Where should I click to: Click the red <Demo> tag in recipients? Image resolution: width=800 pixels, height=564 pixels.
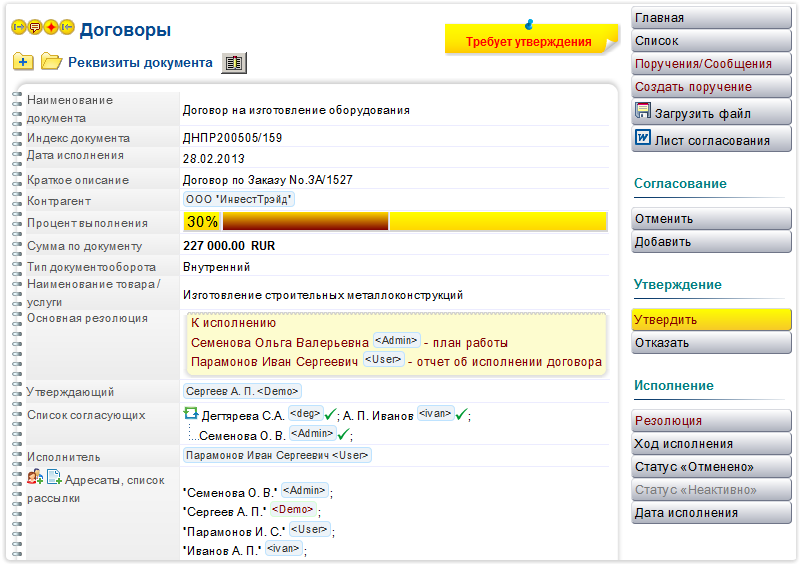pyautogui.click(x=293, y=509)
